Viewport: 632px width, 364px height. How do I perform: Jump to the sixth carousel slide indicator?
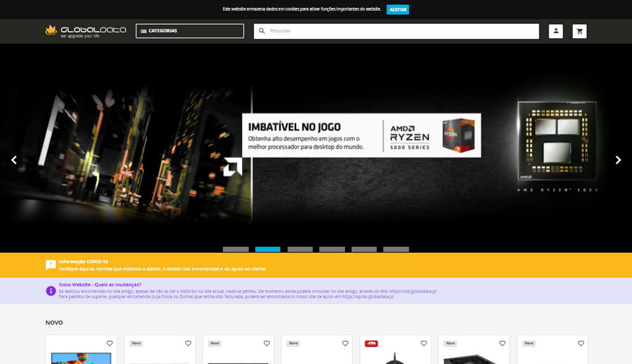[396, 249]
